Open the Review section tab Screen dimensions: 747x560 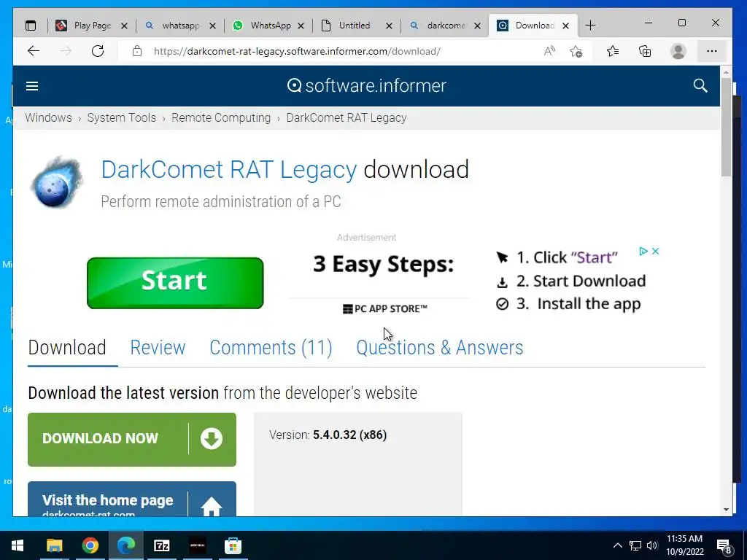click(x=158, y=348)
